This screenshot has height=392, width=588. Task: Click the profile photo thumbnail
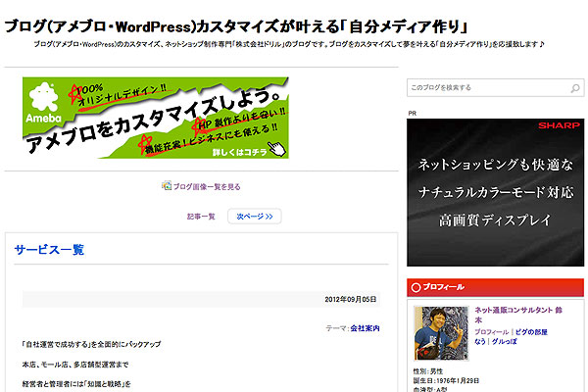click(x=441, y=333)
